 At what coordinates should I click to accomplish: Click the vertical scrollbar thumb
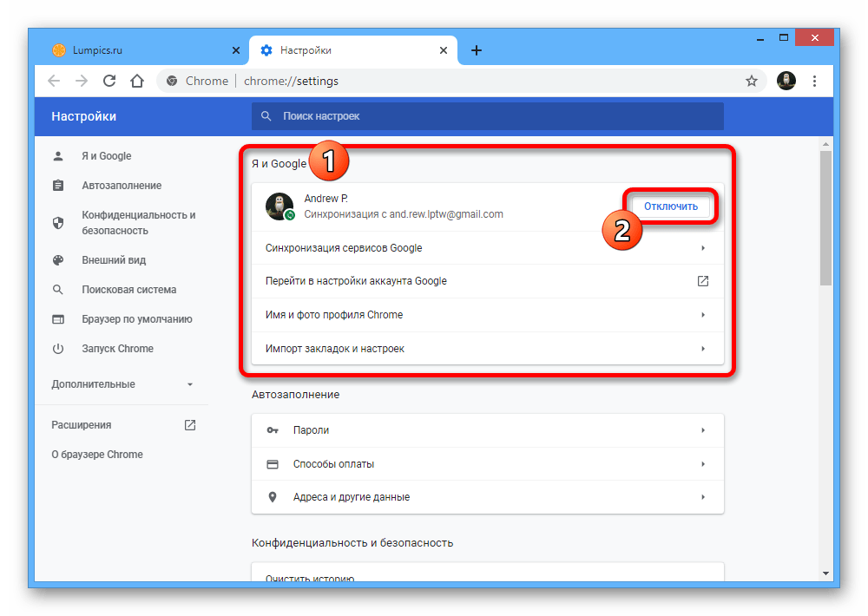coord(825,217)
